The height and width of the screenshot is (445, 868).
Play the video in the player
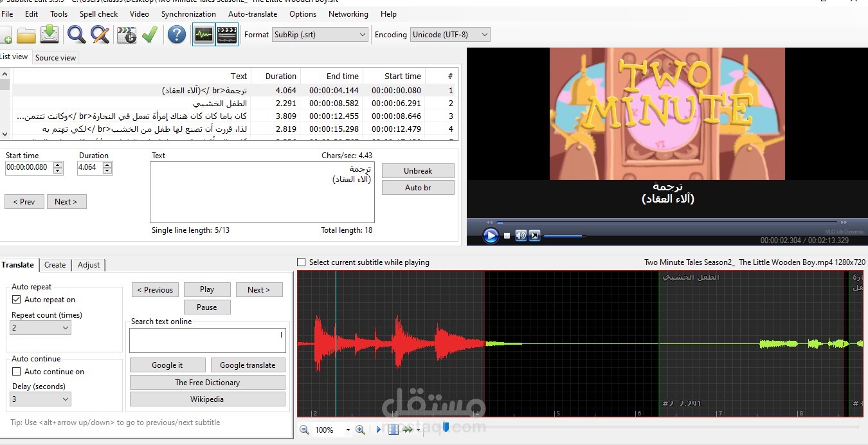click(x=491, y=235)
